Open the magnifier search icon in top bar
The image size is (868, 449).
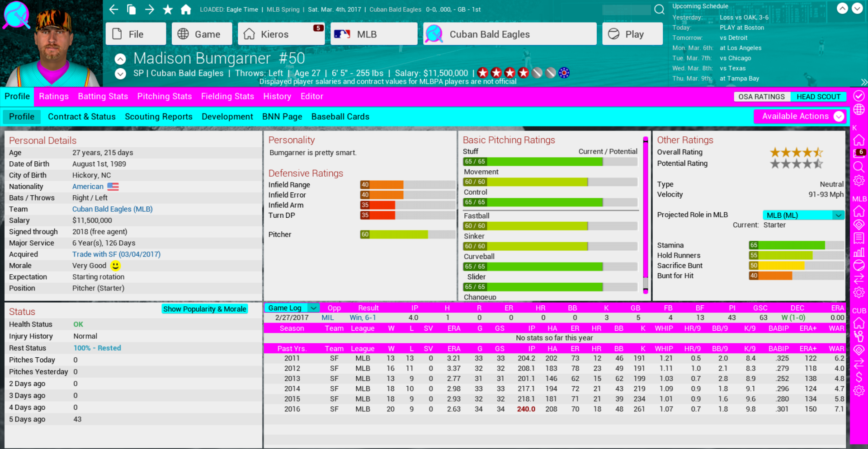pos(660,9)
